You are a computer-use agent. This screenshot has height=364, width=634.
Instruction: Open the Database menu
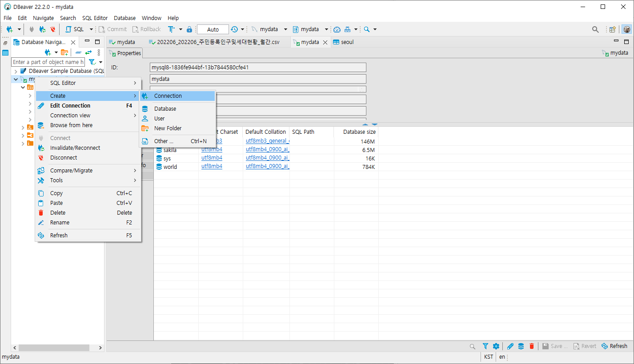[124, 18]
